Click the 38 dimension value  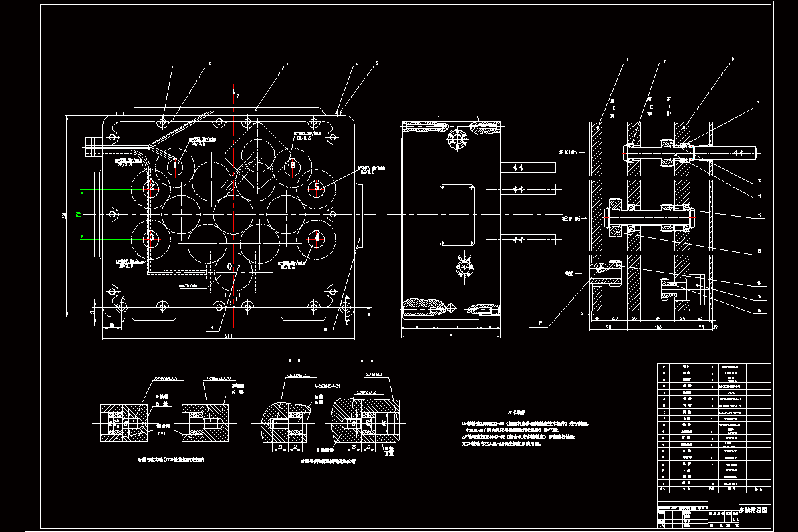click(x=597, y=319)
